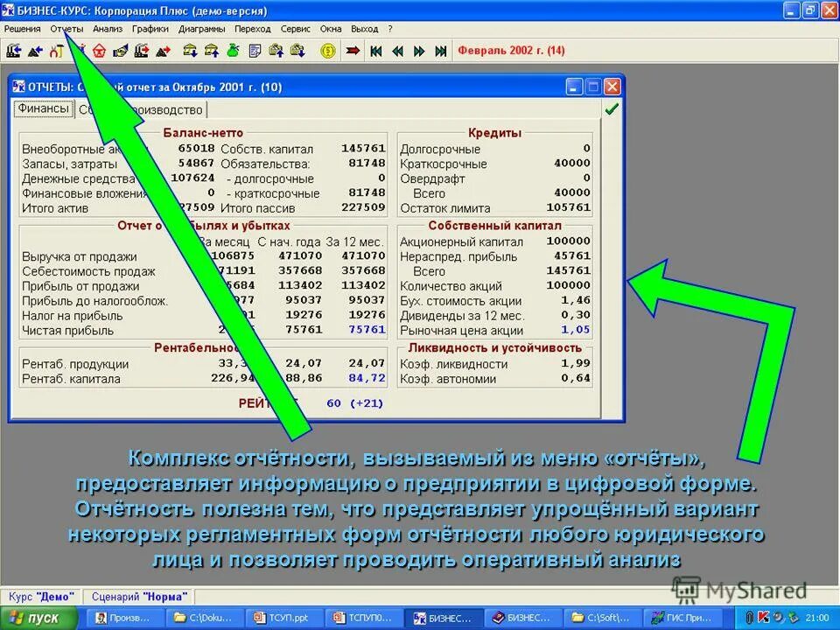Click the Овердрафт row label
840x630 pixels.
click(x=432, y=178)
